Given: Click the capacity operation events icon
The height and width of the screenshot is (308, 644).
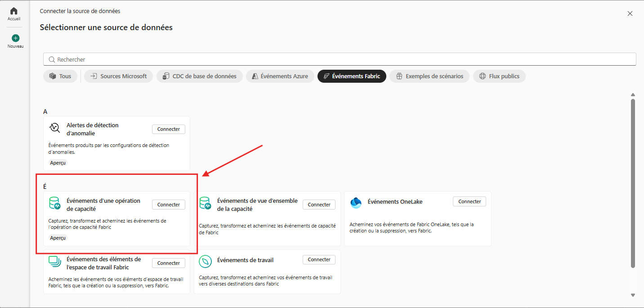Looking at the screenshot, I should click(x=54, y=203).
